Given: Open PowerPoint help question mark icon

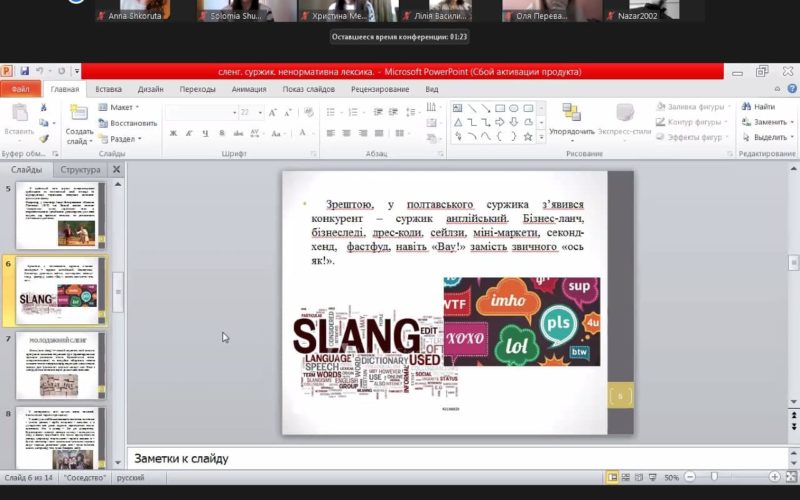Looking at the screenshot, I should coord(790,89).
